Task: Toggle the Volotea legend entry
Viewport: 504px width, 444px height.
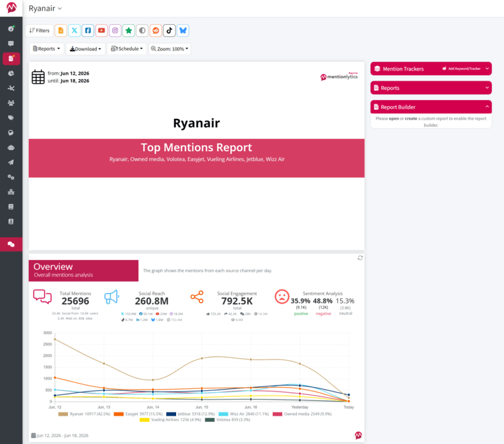Action: click(228, 420)
